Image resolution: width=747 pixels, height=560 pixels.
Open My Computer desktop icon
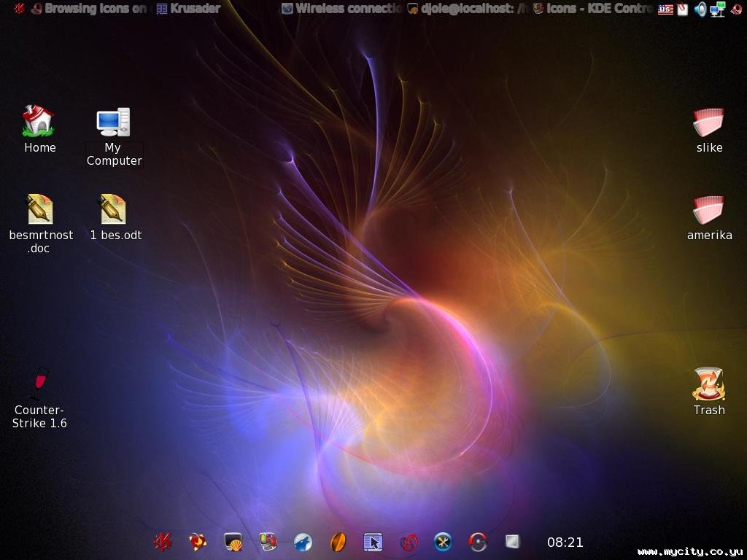(113, 122)
